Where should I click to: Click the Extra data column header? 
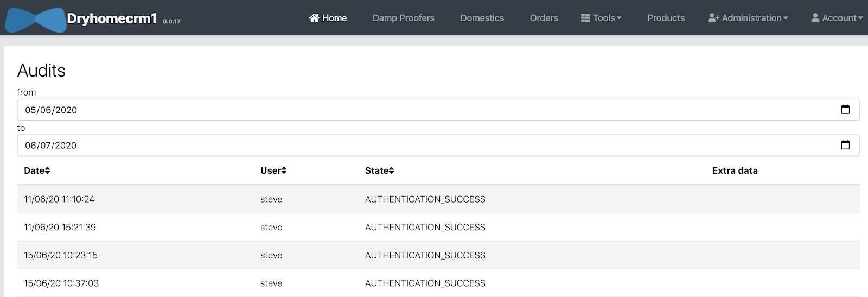[x=735, y=170]
